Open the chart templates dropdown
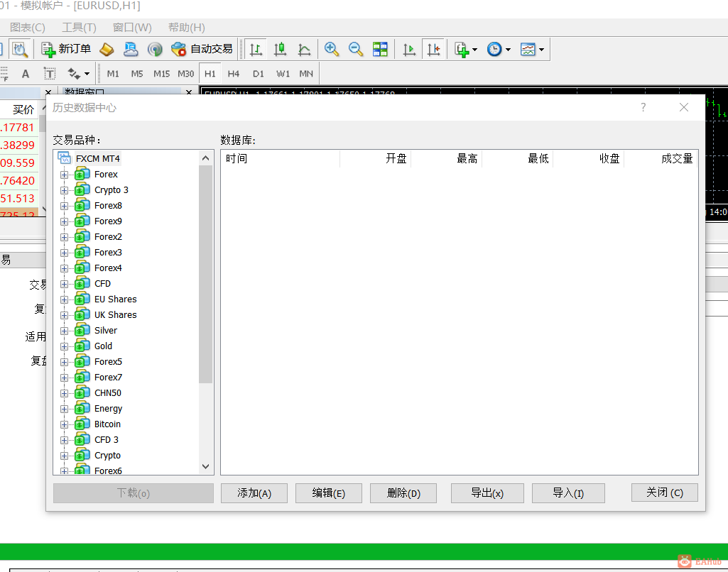Image resolution: width=728 pixels, height=572 pixels. [532, 49]
